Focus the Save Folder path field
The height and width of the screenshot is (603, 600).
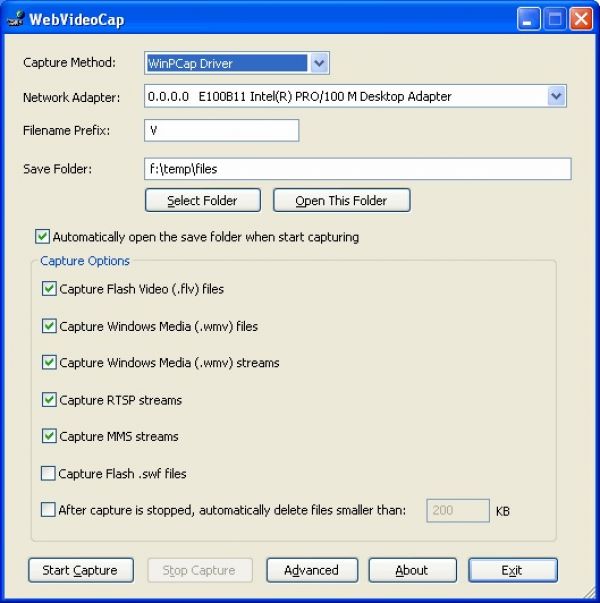358,169
